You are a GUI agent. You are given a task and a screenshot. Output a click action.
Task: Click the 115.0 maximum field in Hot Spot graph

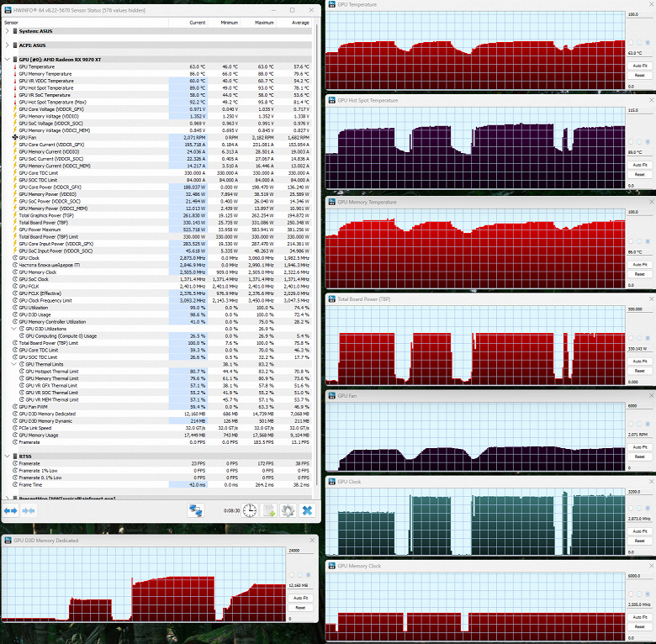[x=639, y=110]
